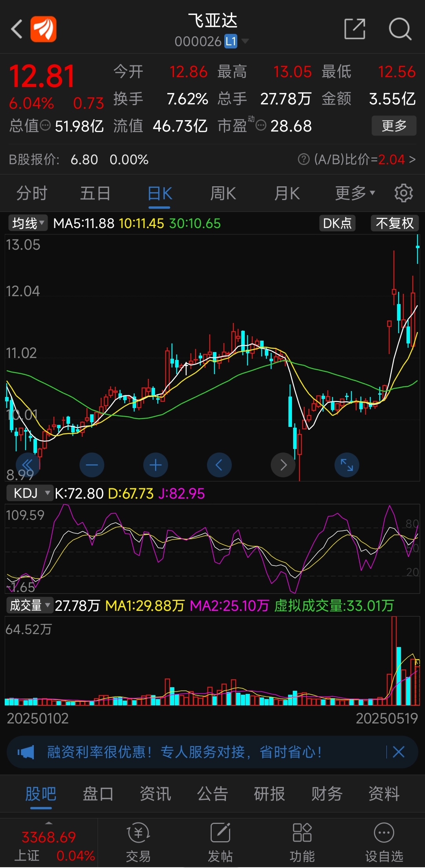Switch to 研报 tab
The height and width of the screenshot is (868, 425).
[270, 794]
